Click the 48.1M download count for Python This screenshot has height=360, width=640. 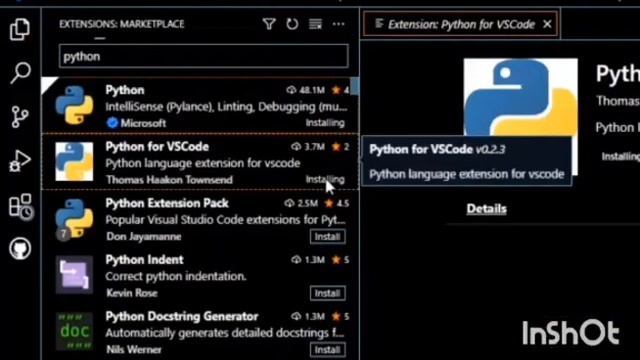click(306, 90)
